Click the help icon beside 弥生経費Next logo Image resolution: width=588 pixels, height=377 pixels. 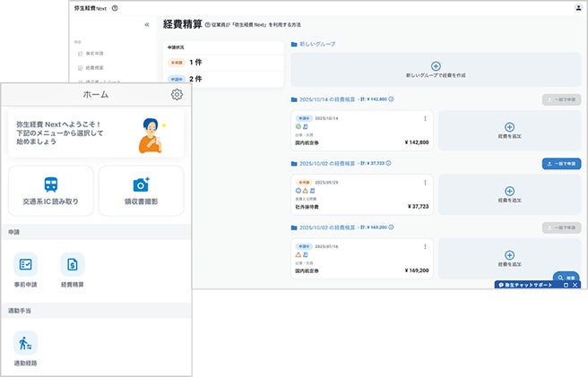click(x=115, y=8)
